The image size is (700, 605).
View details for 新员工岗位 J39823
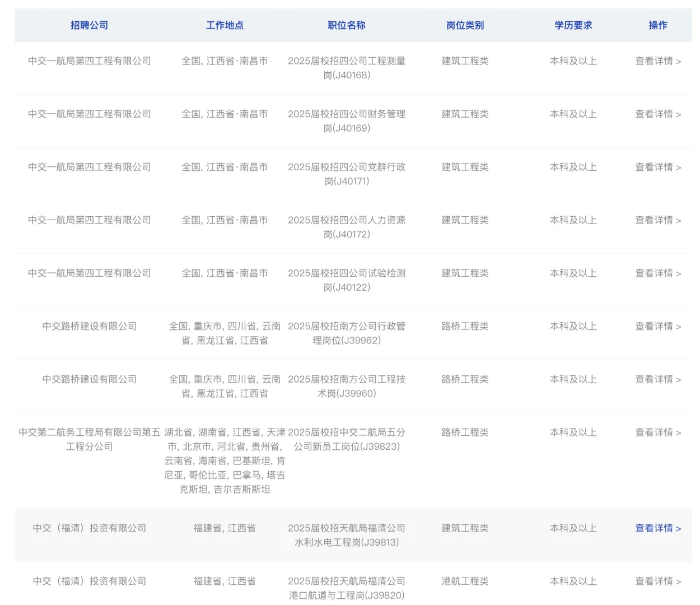click(x=658, y=432)
